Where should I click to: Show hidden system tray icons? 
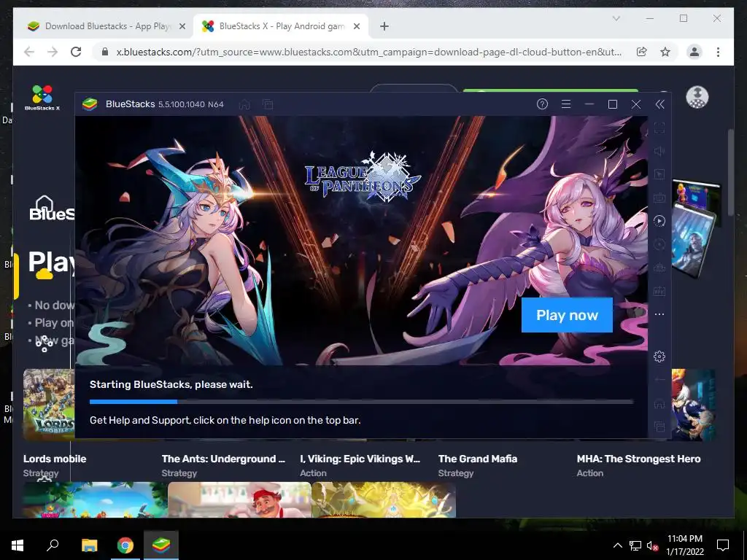617,545
